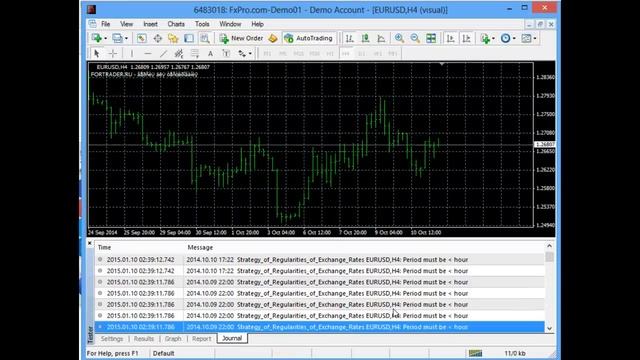Screen dimensions: 640x360
Task: Open the Help menu
Action: 257,24
